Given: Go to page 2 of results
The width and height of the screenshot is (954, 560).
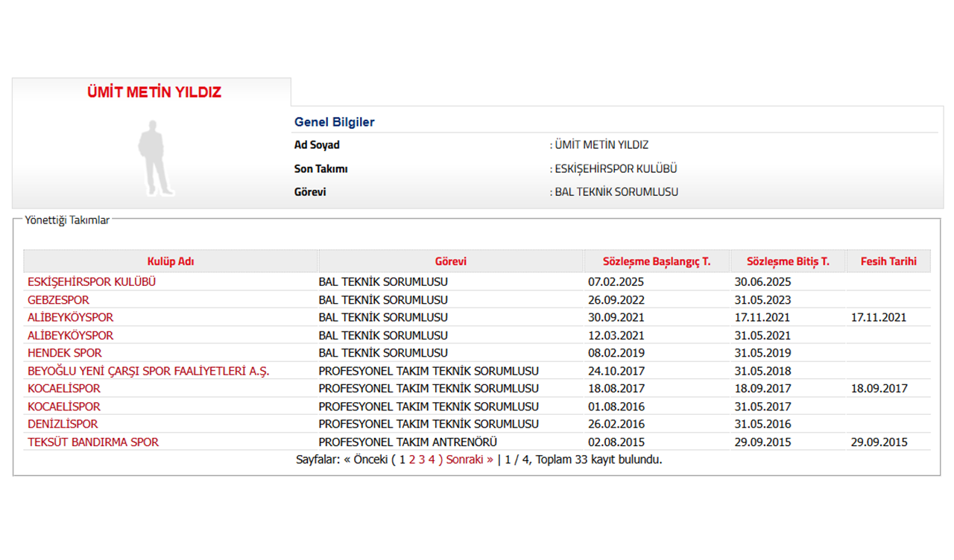Looking at the screenshot, I should click(x=412, y=459).
